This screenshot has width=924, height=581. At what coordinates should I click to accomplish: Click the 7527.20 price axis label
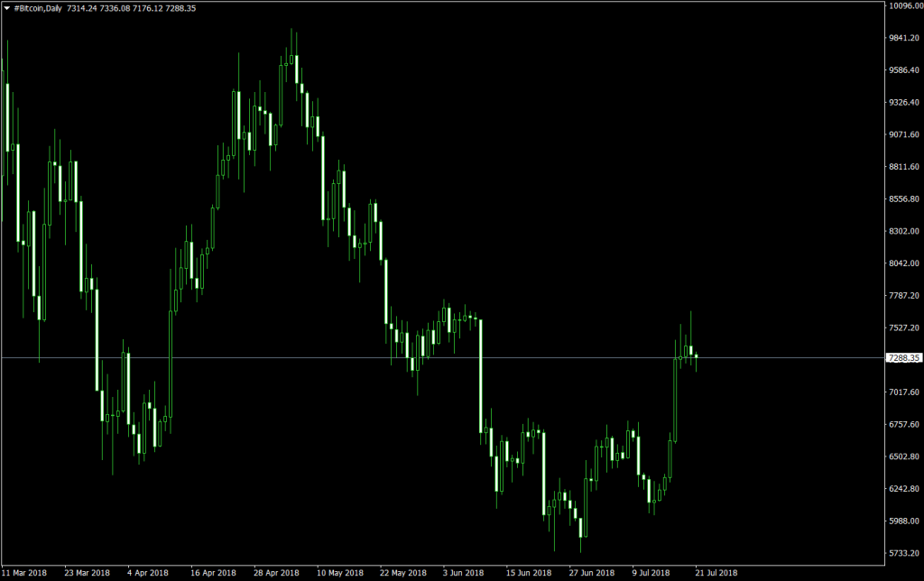coord(903,327)
